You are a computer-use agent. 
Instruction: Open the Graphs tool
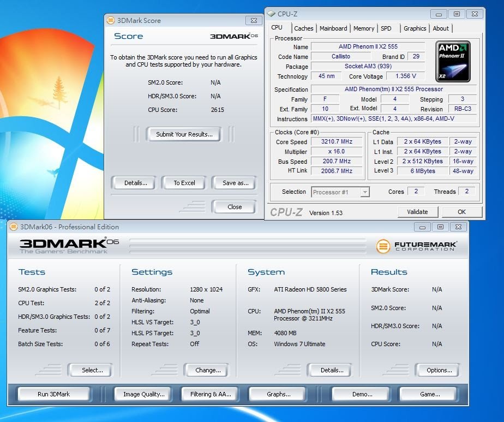278,394
